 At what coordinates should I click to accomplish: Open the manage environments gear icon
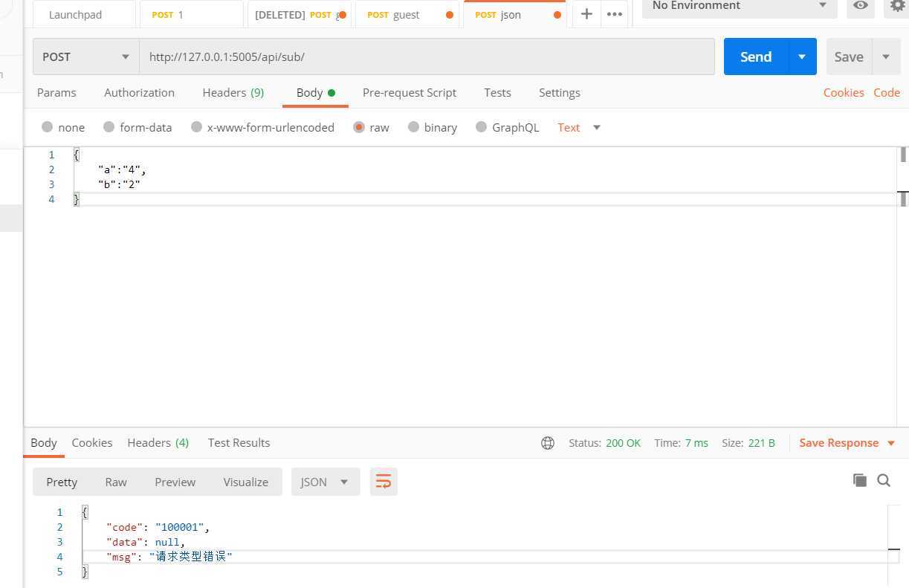(x=898, y=6)
